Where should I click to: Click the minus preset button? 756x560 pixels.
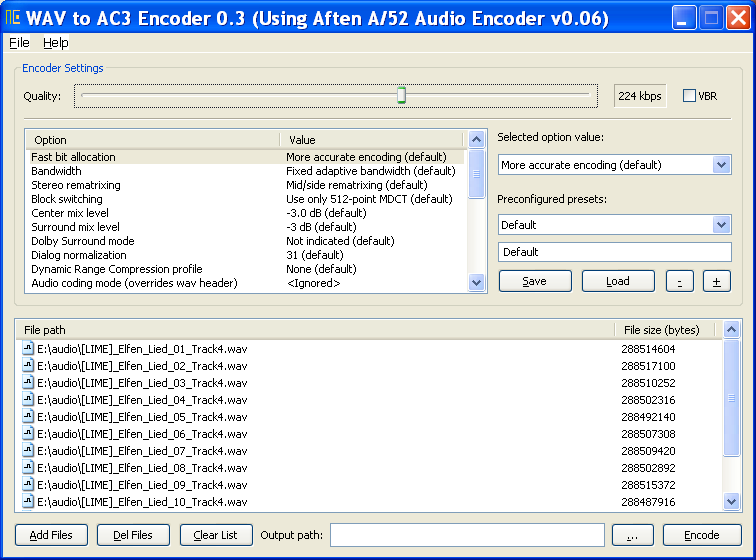point(680,281)
